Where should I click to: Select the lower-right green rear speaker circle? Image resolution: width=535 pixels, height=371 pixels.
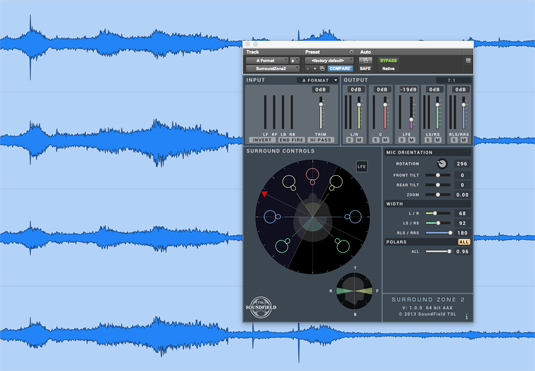343,246
